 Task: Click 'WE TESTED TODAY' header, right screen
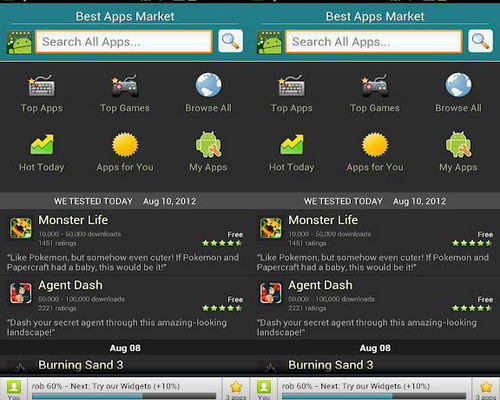(x=343, y=201)
